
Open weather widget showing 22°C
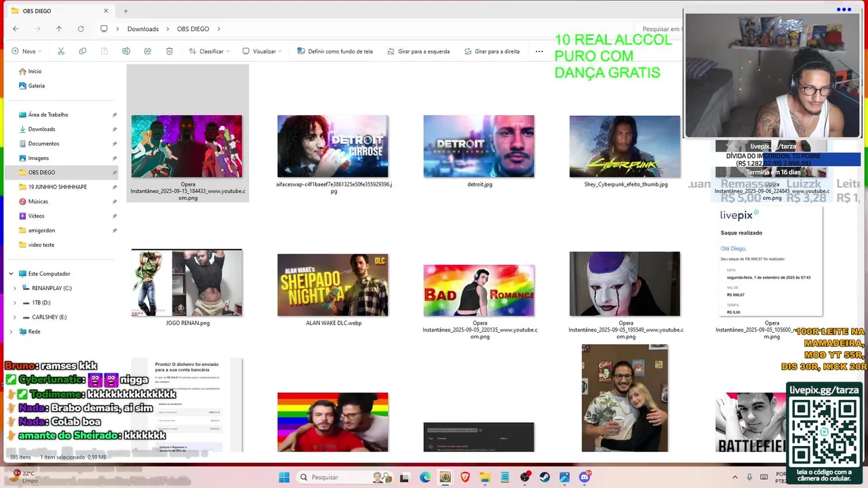point(24,476)
